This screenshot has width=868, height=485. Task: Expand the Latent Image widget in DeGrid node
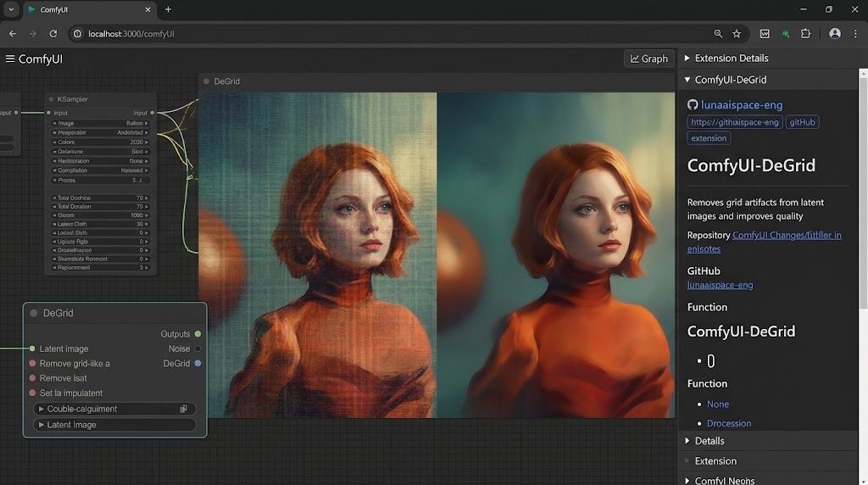tap(114, 425)
